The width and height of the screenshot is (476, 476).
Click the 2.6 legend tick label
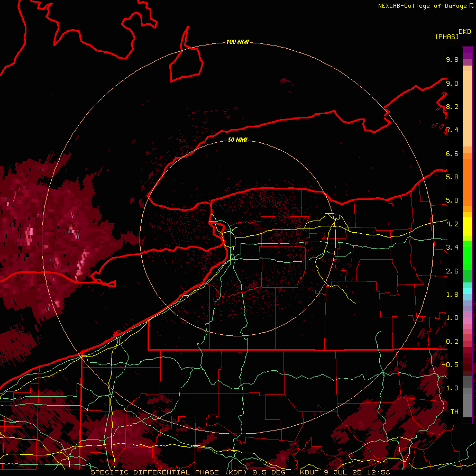coord(452,271)
